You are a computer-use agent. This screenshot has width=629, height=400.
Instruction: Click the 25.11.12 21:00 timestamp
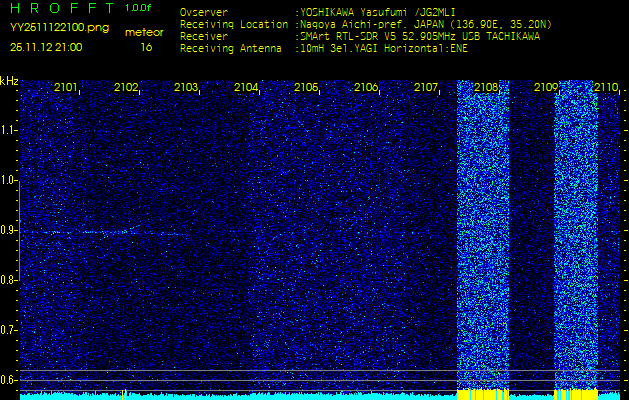(46, 47)
